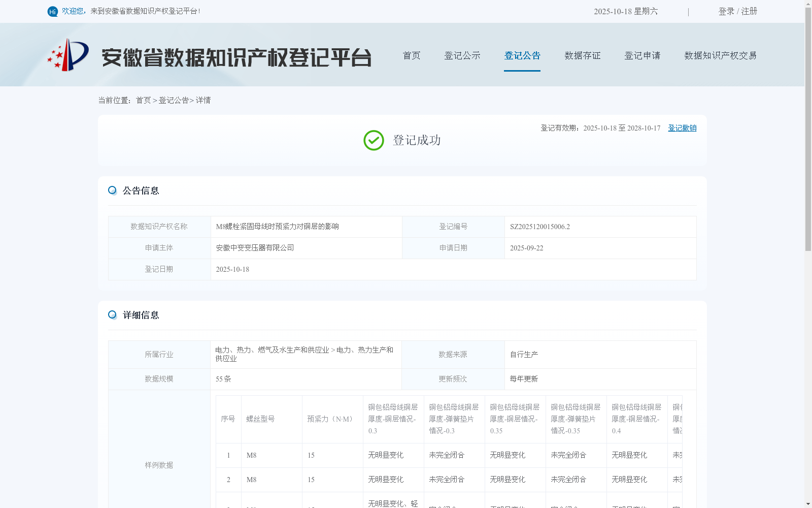Open the 数据知识产权交易 navigation item
Image resolution: width=812 pixels, height=508 pixels.
coord(720,55)
